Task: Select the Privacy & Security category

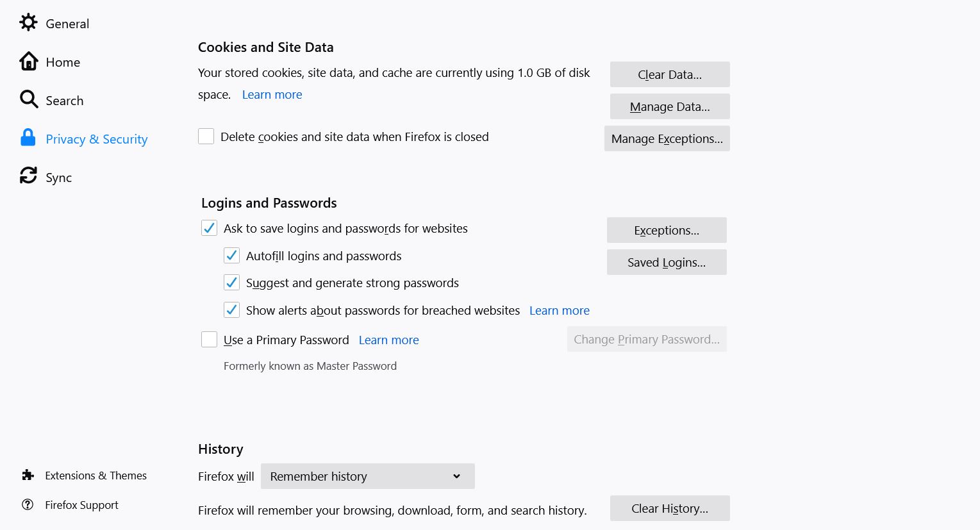Action: click(97, 139)
